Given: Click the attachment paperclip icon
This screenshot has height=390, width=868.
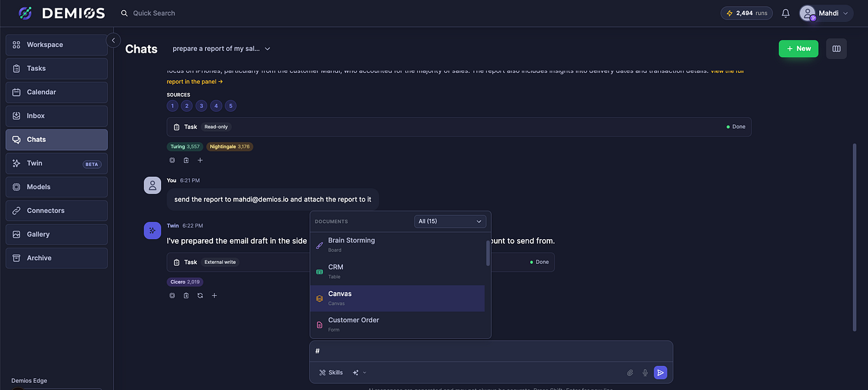Looking at the screenshot, I should 630,372.
